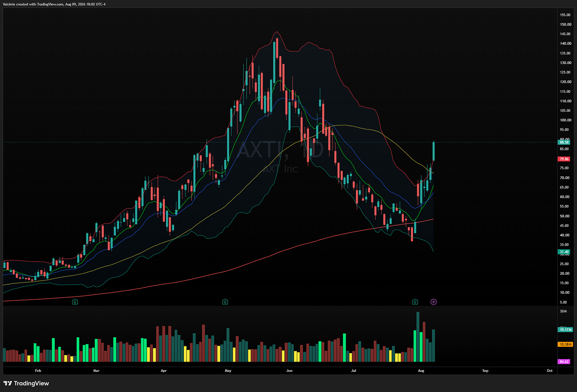This screenshot has height=392, width=577.
Task: Click the 105.00 price axis label
Action: 566,111
